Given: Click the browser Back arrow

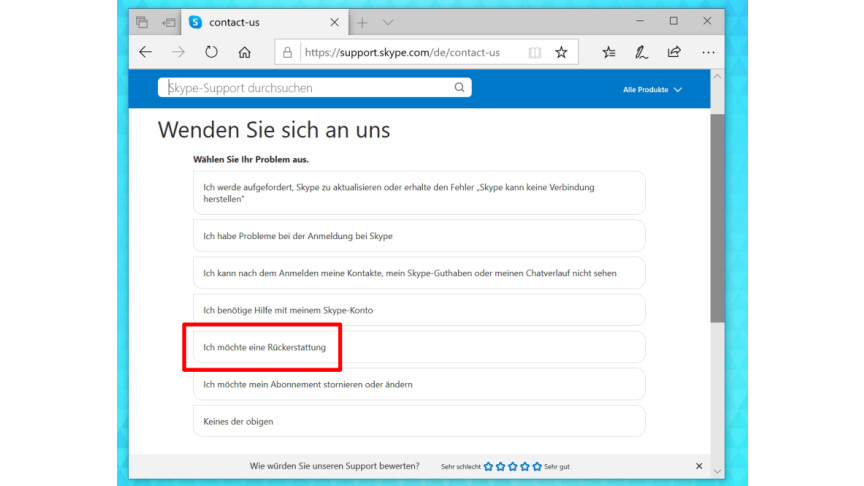Looking at the screenshot, I should coord(145,52).
